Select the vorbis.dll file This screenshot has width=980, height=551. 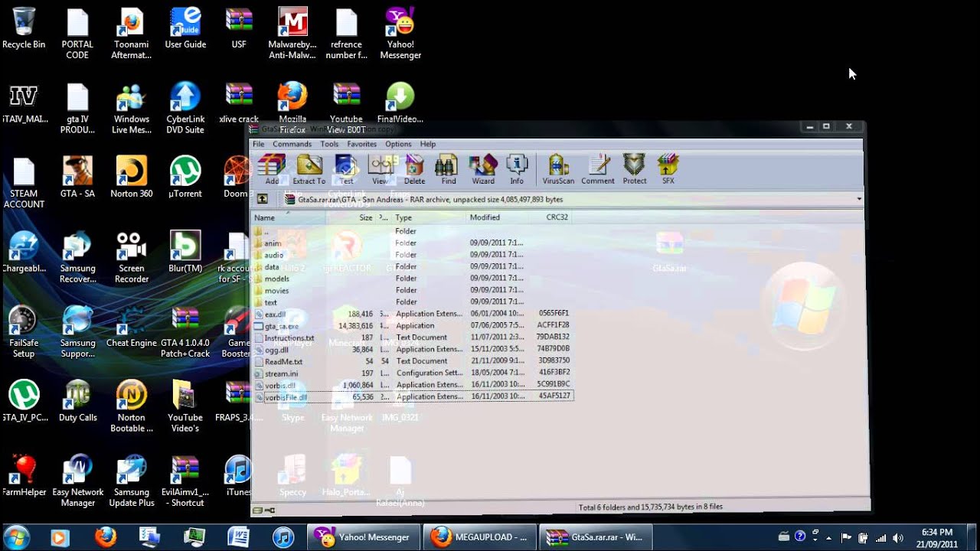click(x=412, y=385)
